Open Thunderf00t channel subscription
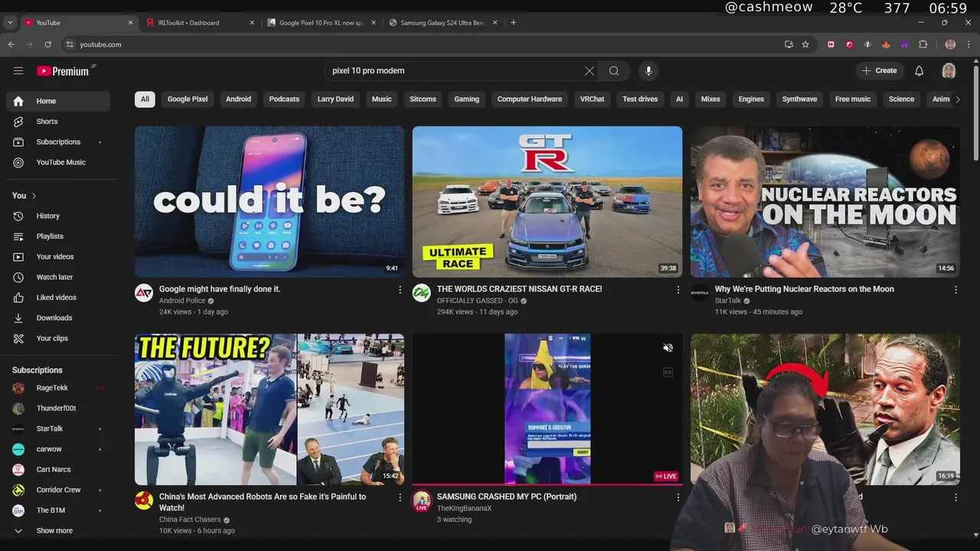980x551 pixels. coord(58,408)
